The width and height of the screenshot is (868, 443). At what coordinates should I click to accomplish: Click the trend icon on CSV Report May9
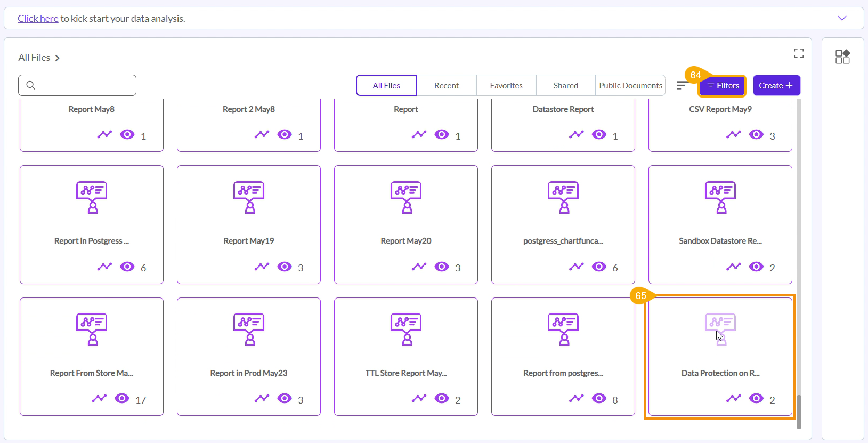[x=733, y=134]
